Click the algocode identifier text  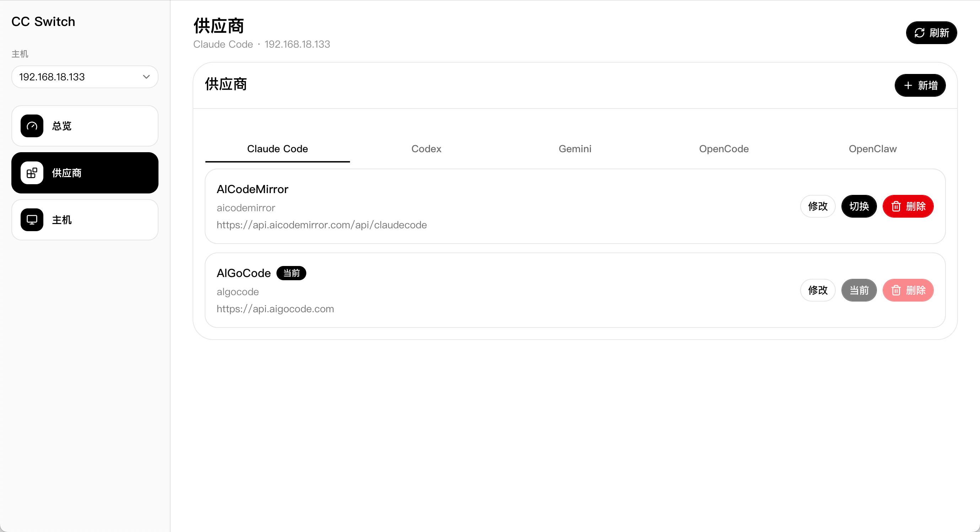[237, 292]
